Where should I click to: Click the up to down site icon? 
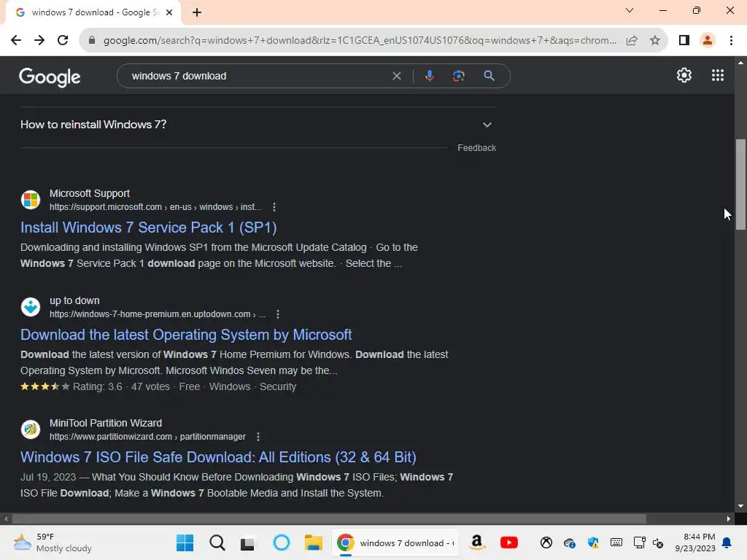point(31,307)
